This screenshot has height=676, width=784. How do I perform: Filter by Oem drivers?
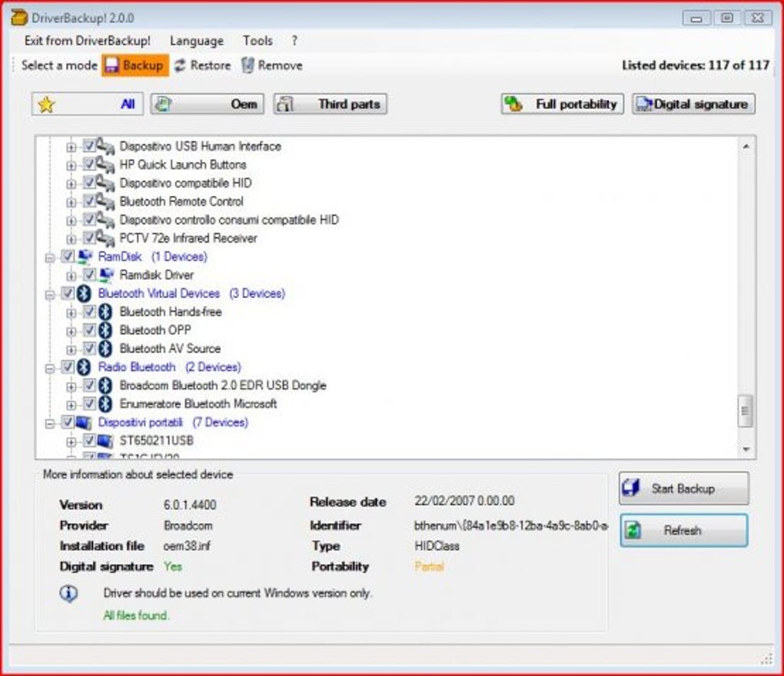[207, 104]
